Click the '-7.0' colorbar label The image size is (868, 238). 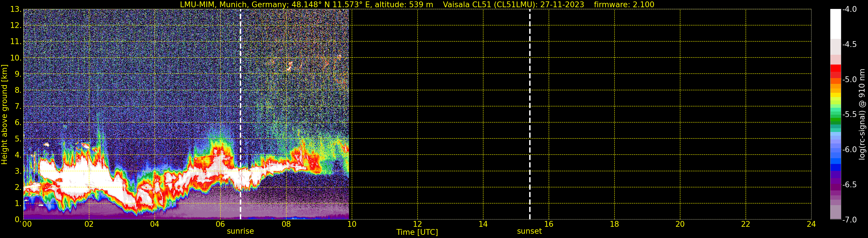click(850, 220)
